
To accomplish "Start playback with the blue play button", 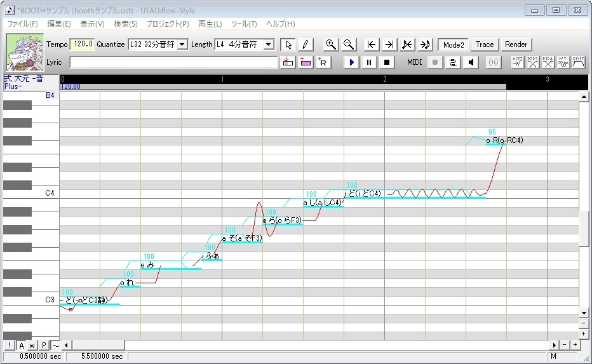I will coord(351,62).
